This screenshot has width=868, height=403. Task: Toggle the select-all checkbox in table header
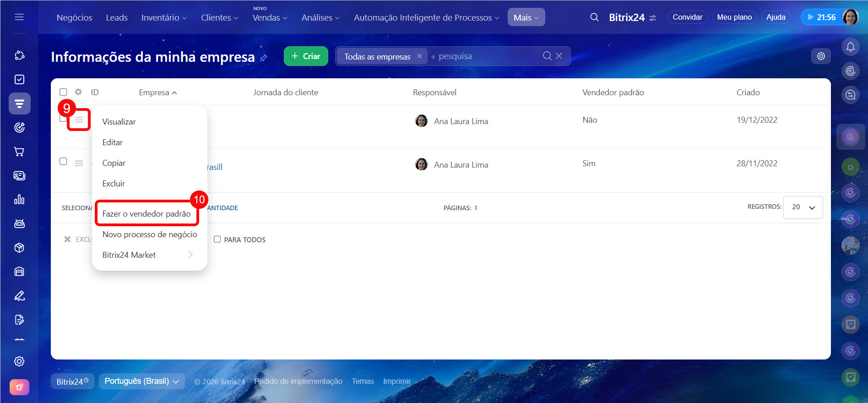[x=63, y=92]
